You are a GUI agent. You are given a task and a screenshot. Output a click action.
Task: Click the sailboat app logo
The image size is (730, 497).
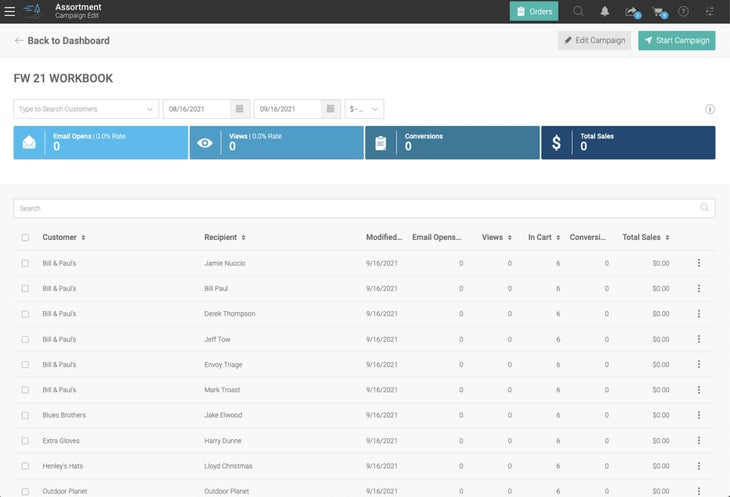[33, 11]
